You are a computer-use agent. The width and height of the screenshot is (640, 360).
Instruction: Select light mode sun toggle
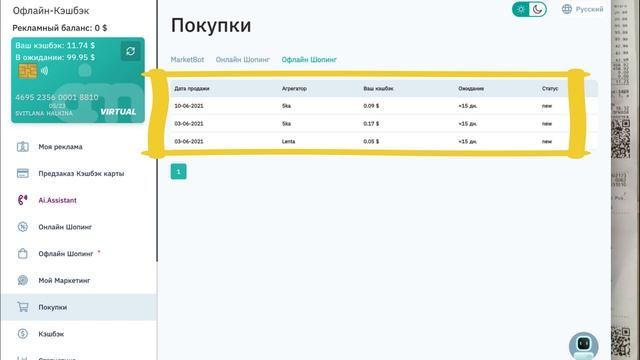[520, 9]
